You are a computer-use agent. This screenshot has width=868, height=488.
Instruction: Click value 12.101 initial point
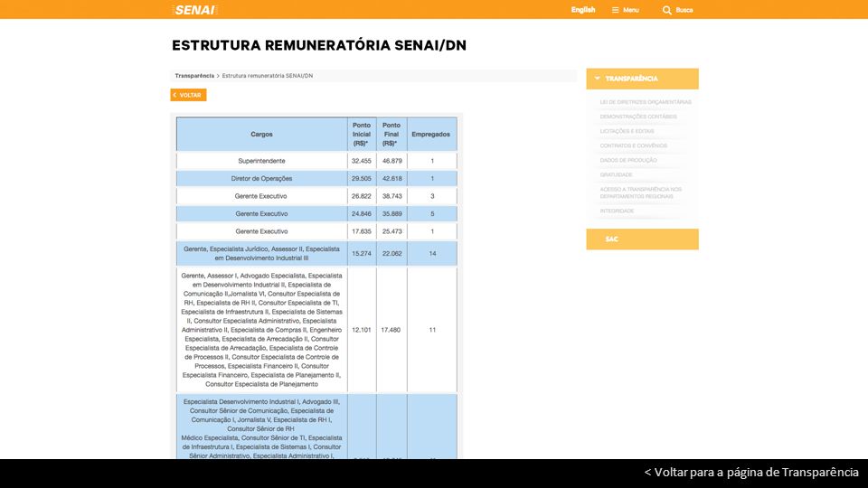click(362, 330)
